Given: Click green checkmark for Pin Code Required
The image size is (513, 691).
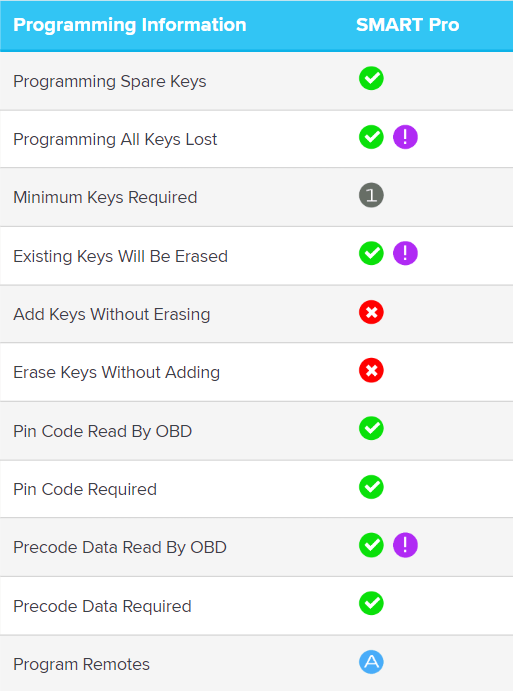Looking at the screenshot, I should coord(371,487).
